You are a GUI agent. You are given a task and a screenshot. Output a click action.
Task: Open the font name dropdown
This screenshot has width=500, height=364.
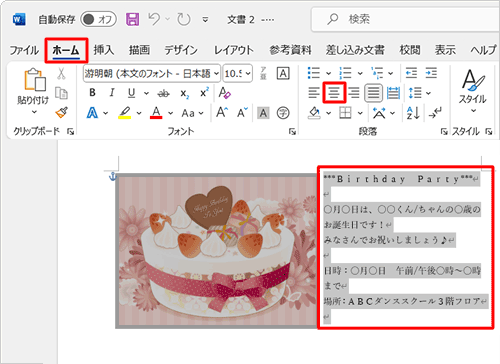pos(216,73)
